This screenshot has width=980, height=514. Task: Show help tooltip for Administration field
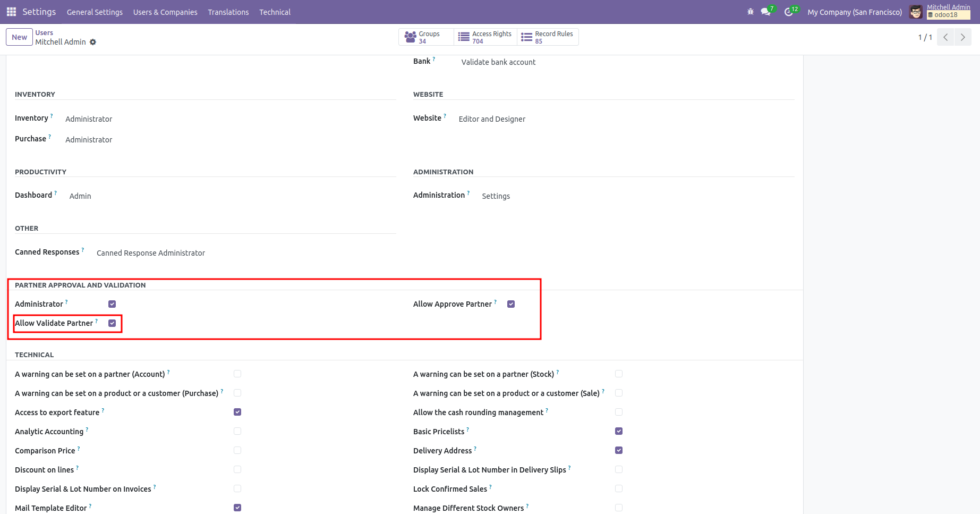pyautogui.click(x=468, y=192)
